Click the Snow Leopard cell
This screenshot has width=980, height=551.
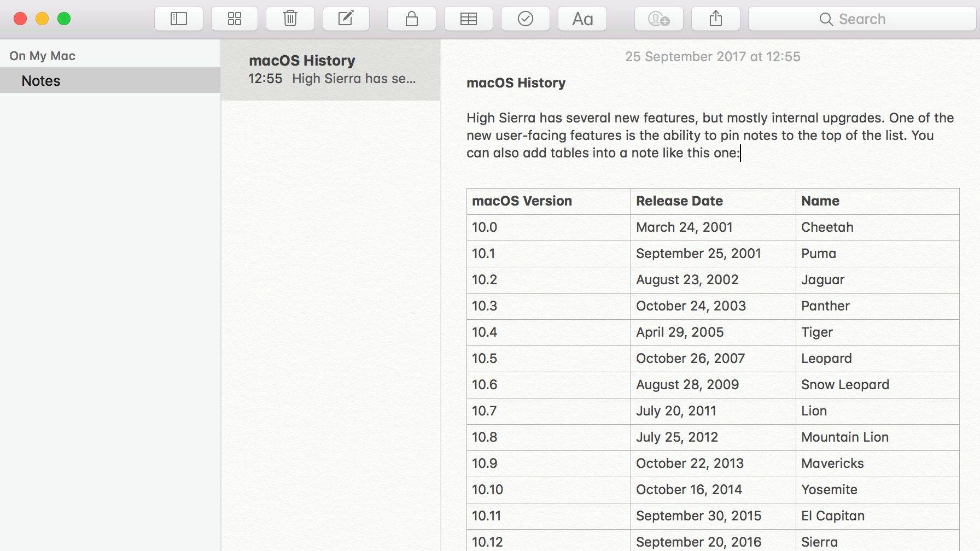click(878, 385)
